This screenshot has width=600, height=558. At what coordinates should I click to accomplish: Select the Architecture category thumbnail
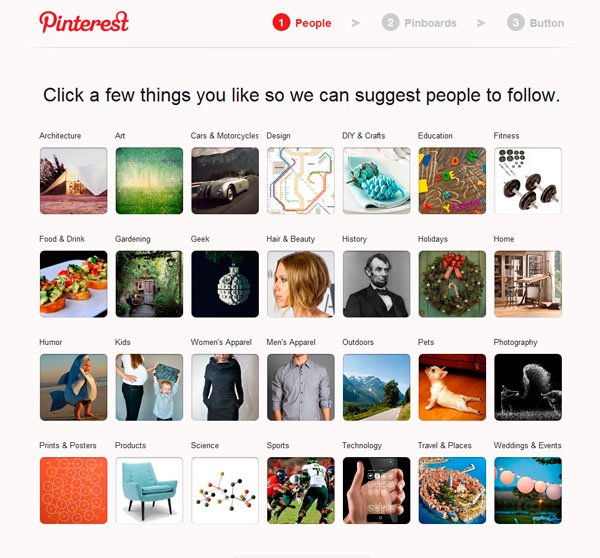click(73, 181)
